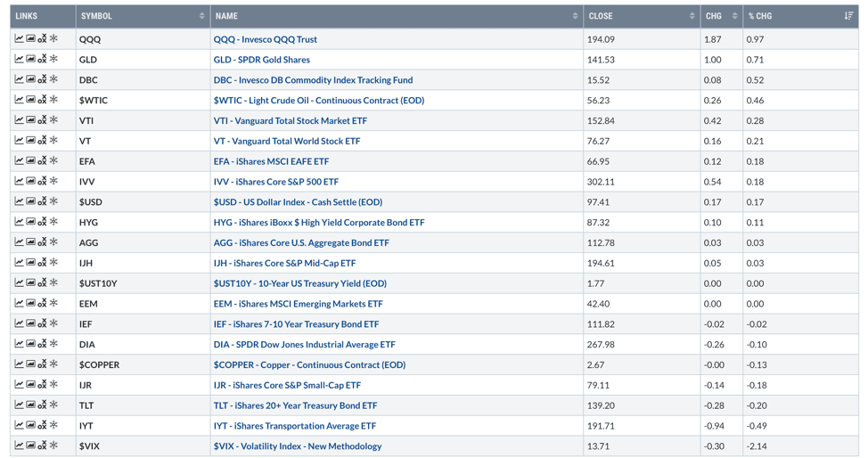
Task: Open the GalleryView icon in the GLD row
Action: pyautogui.click(x=30, y=59)
